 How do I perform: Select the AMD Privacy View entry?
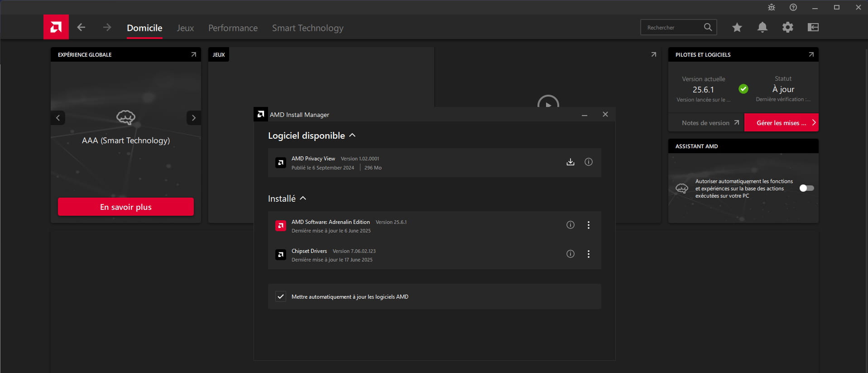(x=435, y=163)
